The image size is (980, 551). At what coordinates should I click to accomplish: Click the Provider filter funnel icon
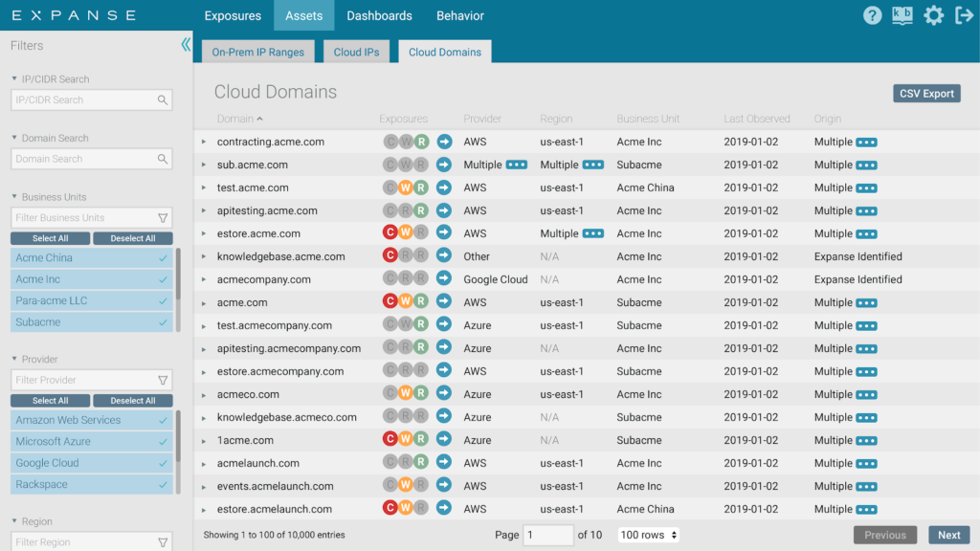[163, 380]
